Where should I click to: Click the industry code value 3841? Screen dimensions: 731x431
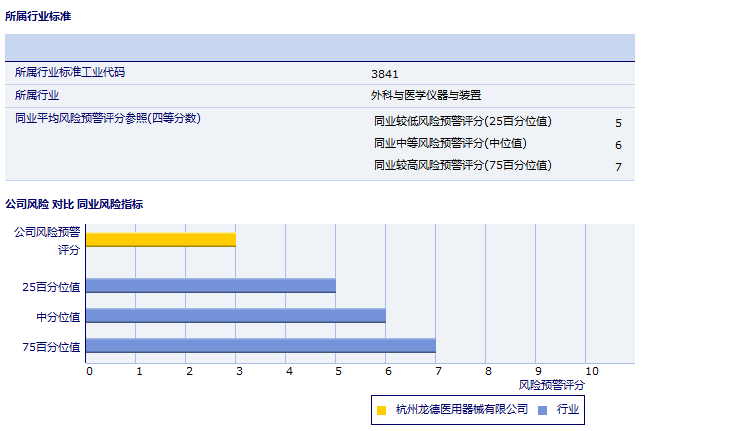(x=385, y=73)
